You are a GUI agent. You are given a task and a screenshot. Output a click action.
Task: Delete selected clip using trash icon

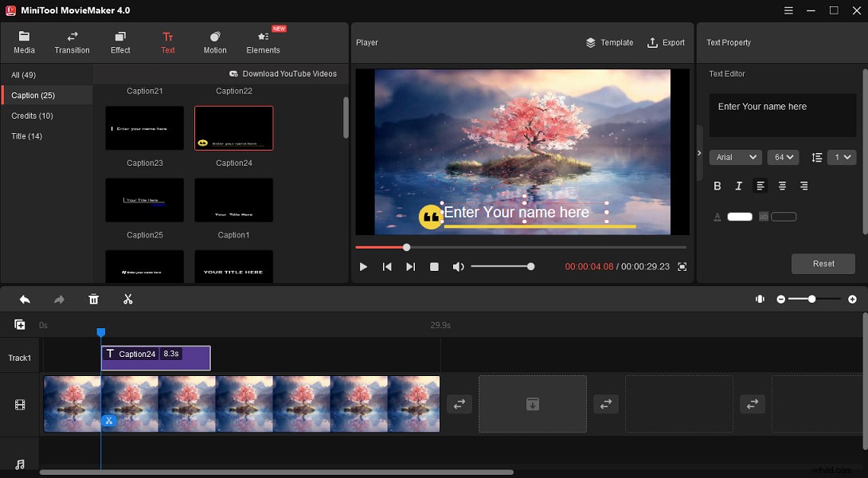point(93,299)
